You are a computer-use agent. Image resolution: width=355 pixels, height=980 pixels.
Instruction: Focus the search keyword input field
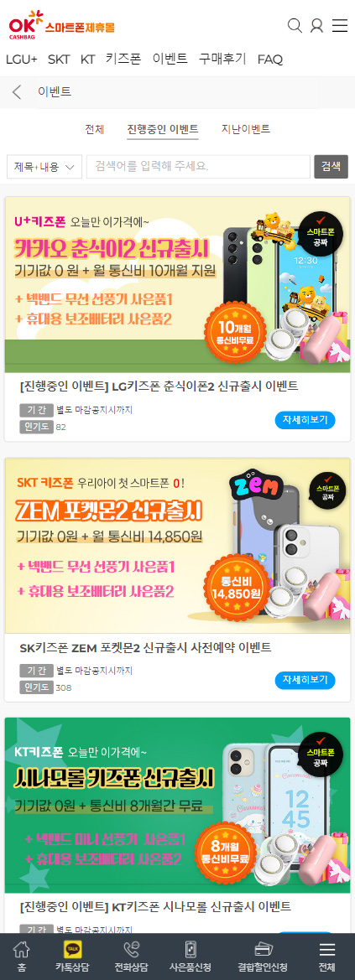(198, 167)
